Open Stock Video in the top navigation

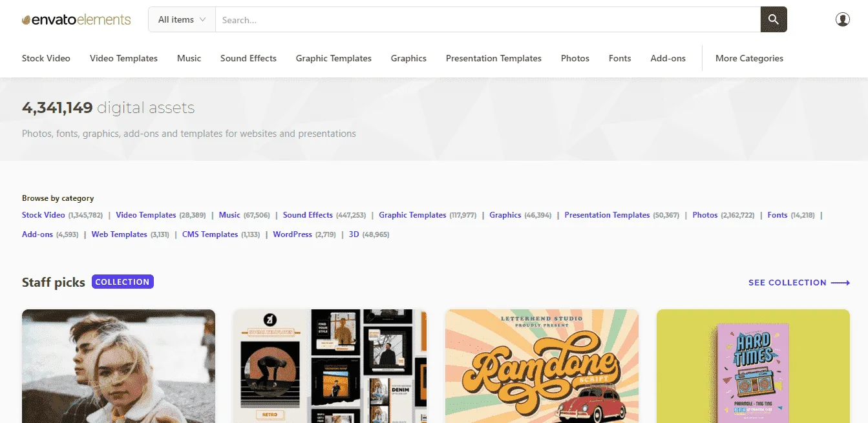pos(46,58)
